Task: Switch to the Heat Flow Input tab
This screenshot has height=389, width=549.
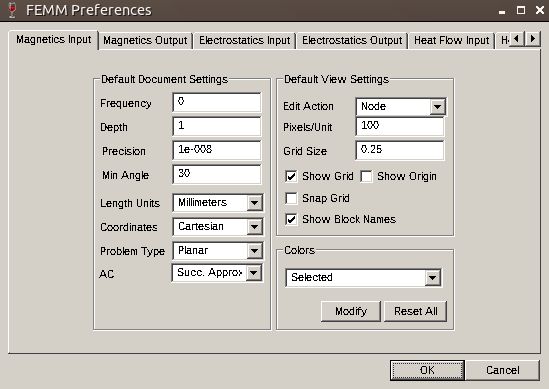Action: pyautogui.click(x=451, y=41)
